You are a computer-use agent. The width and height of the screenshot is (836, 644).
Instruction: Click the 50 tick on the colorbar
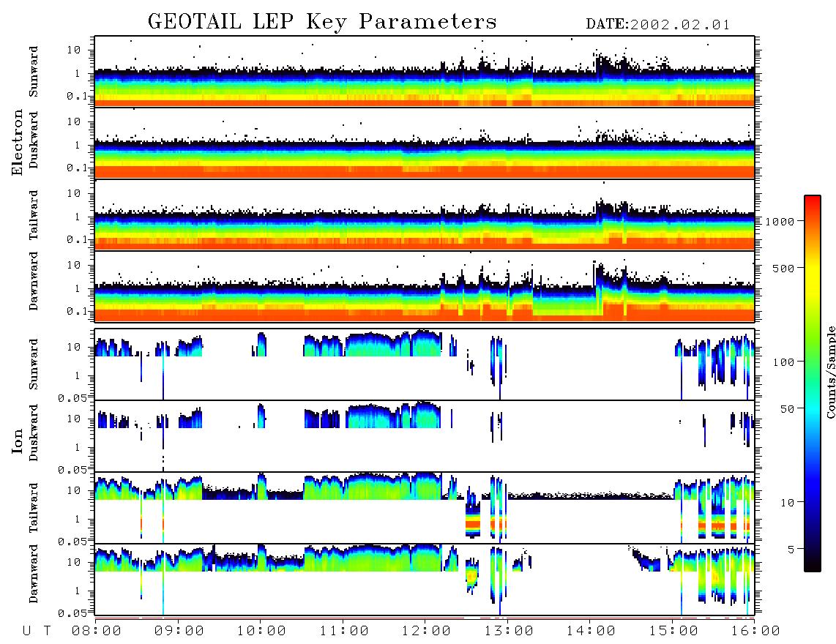[787, 409]
